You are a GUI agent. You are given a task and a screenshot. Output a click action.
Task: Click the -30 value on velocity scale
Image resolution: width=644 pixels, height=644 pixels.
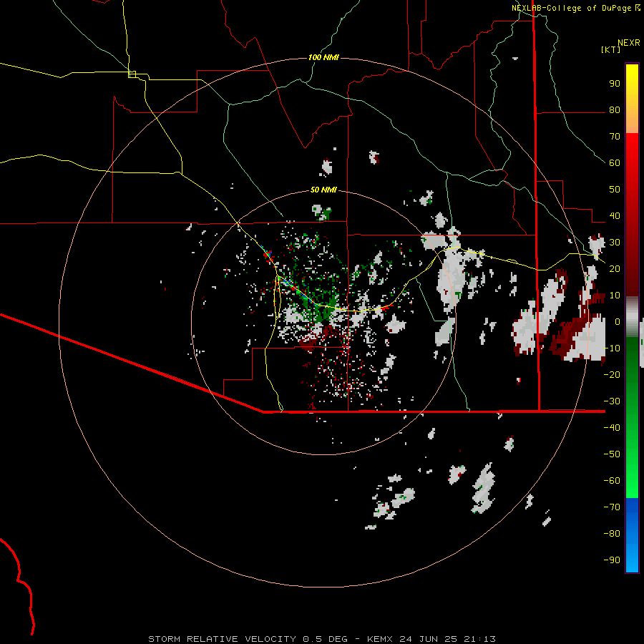click(612, 401)
